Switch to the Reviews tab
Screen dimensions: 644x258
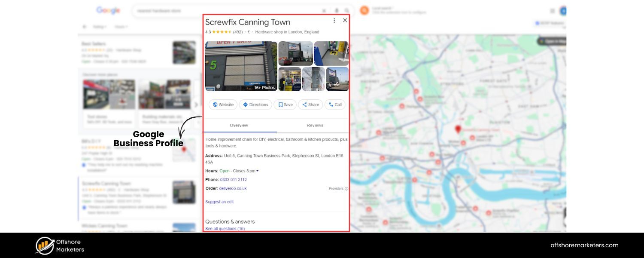[315, 125]
